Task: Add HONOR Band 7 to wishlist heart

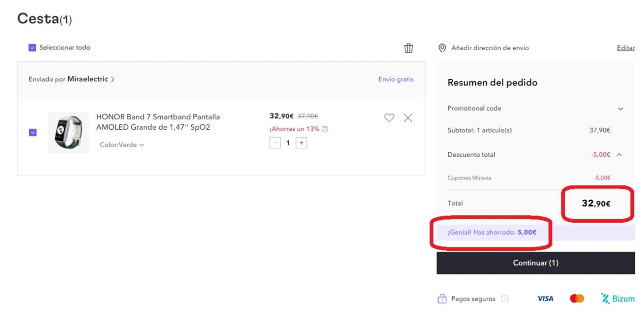Action: (389, 118)
